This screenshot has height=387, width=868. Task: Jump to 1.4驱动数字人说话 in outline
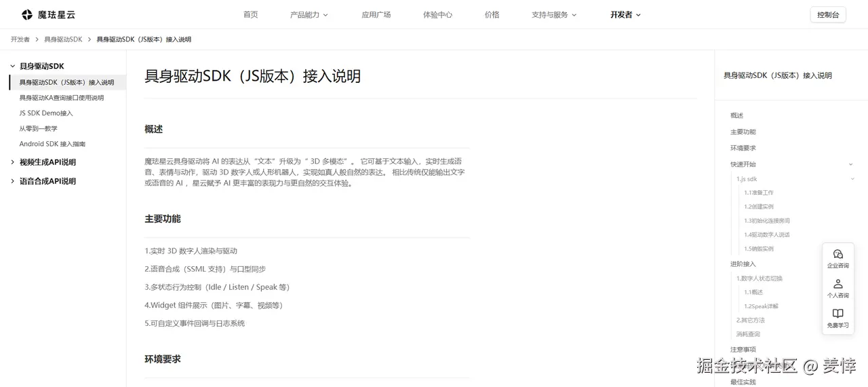[x=766, y=235]
